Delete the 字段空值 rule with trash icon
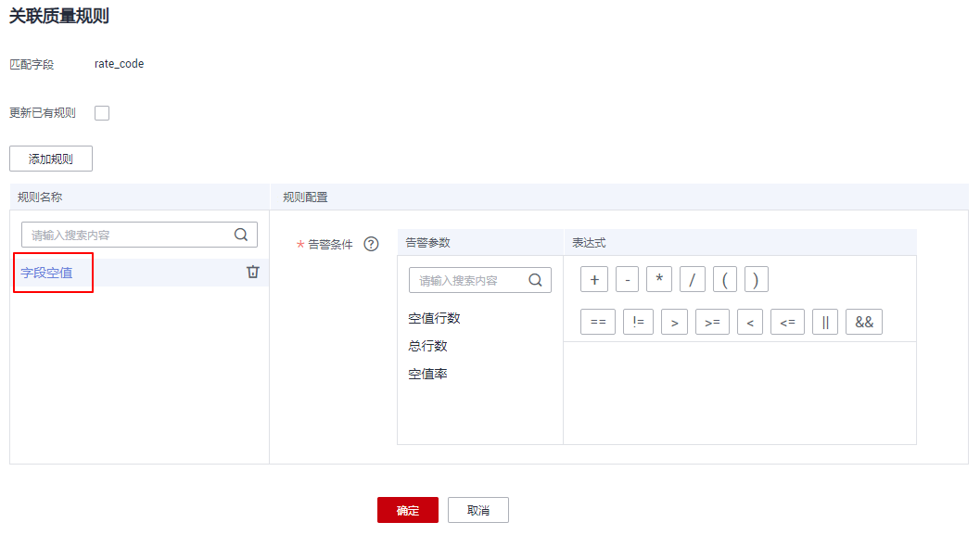 click(x=252, y=272)
